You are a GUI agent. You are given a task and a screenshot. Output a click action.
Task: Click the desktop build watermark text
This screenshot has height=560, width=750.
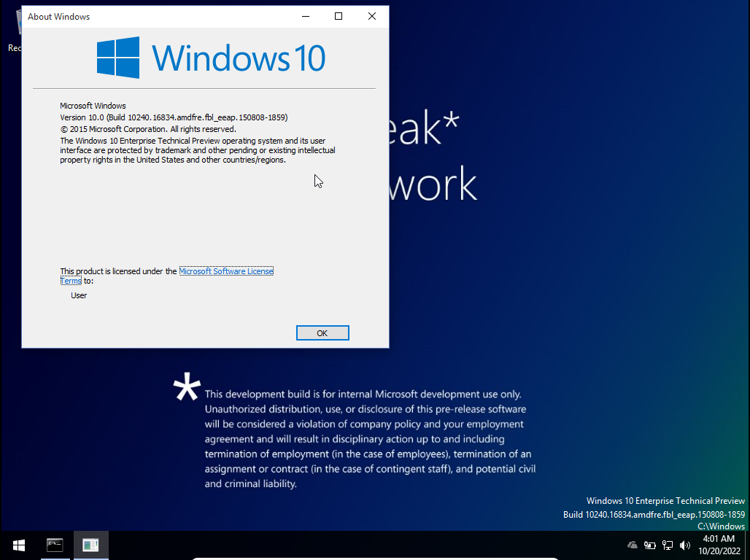654,514
